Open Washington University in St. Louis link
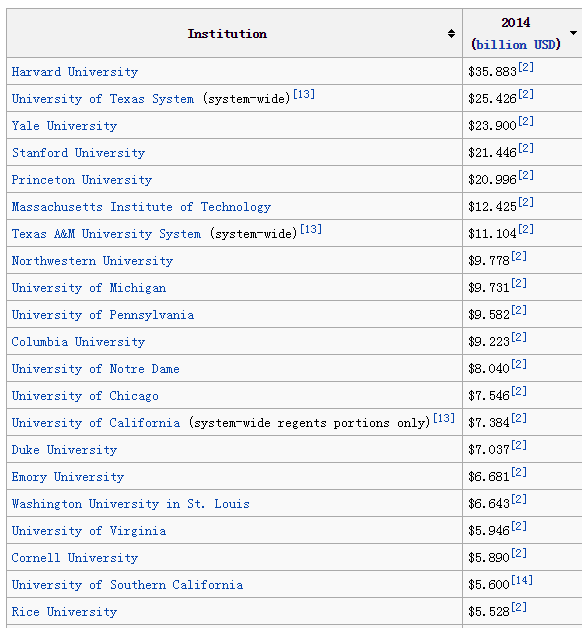The width and height of the screenshot is (582, 628). 131,503
